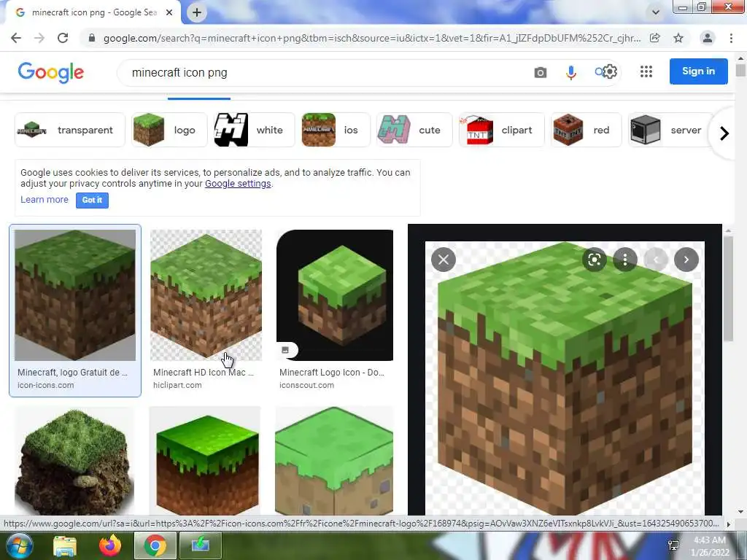
Task: Open the Google apps grid
Action: pyautogui.click(x=646, y=71)
